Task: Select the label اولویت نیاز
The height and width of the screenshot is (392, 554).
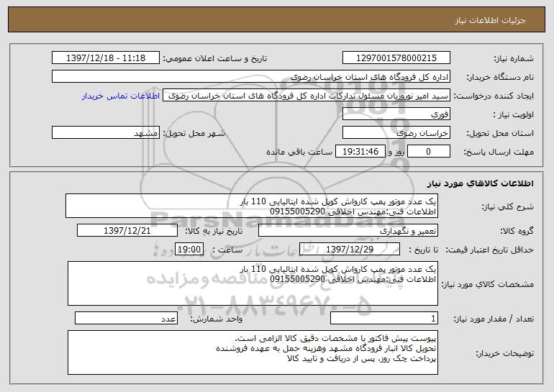Action: tap(514, 114)
